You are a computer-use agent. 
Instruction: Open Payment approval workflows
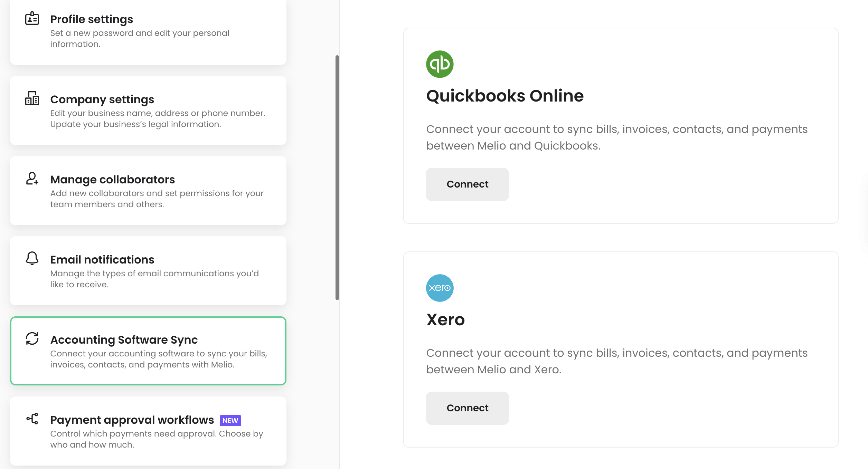[x=148, y=431]
